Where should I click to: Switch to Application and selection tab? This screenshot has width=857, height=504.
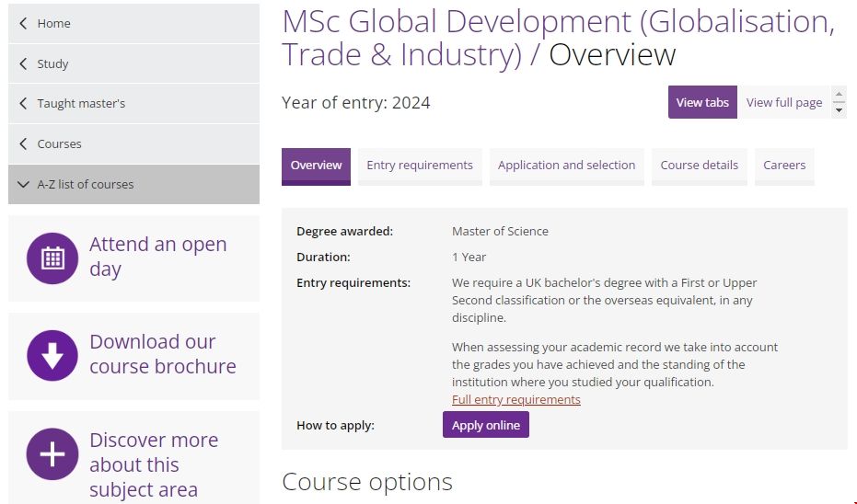(x=566, y=166)
